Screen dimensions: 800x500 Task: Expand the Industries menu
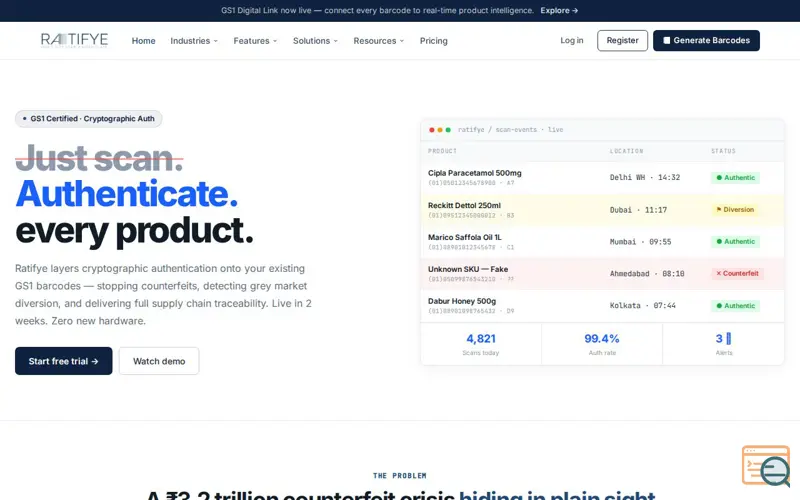click(194, 40)
